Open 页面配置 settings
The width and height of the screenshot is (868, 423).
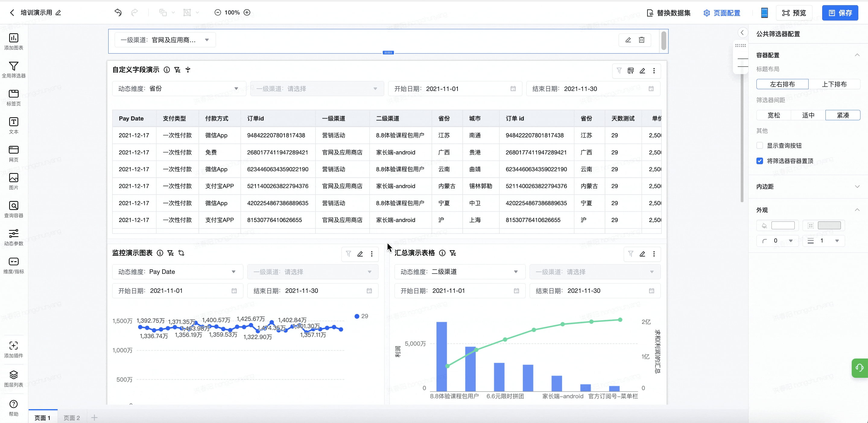(x=722, y=13)
